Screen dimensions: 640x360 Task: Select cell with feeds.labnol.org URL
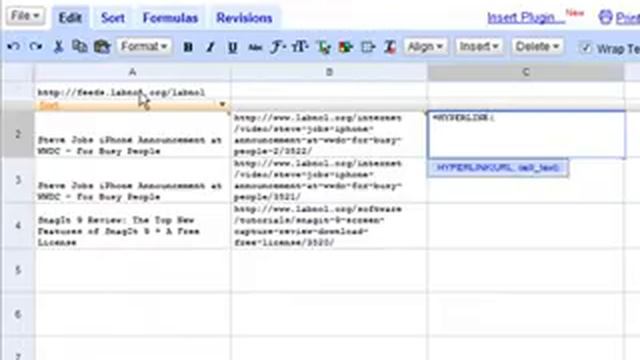132,92
